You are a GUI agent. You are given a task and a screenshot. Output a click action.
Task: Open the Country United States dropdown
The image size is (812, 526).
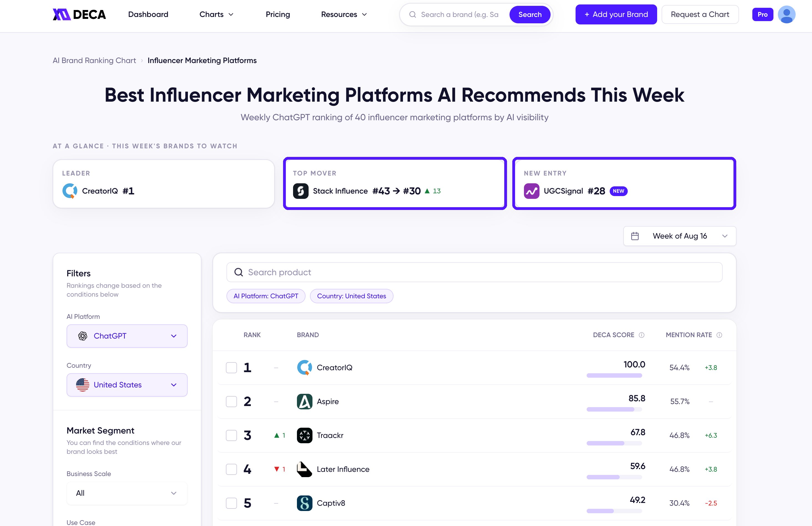tap(127, 385)
